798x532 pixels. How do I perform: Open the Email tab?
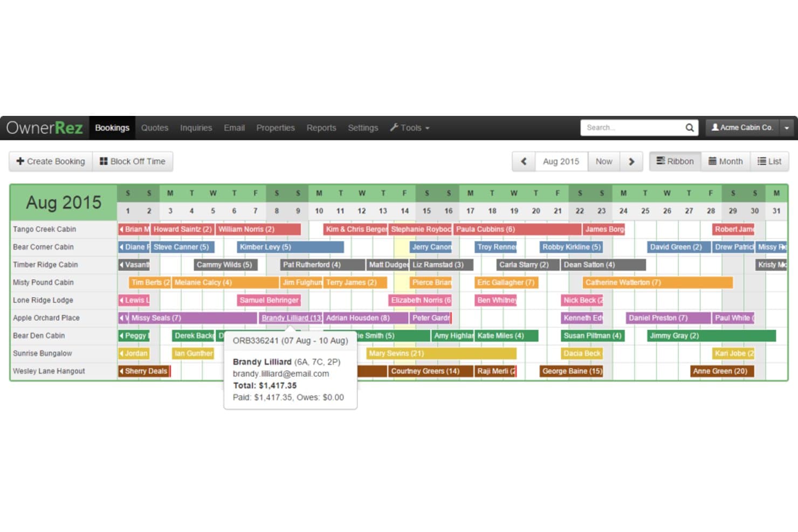234,128
